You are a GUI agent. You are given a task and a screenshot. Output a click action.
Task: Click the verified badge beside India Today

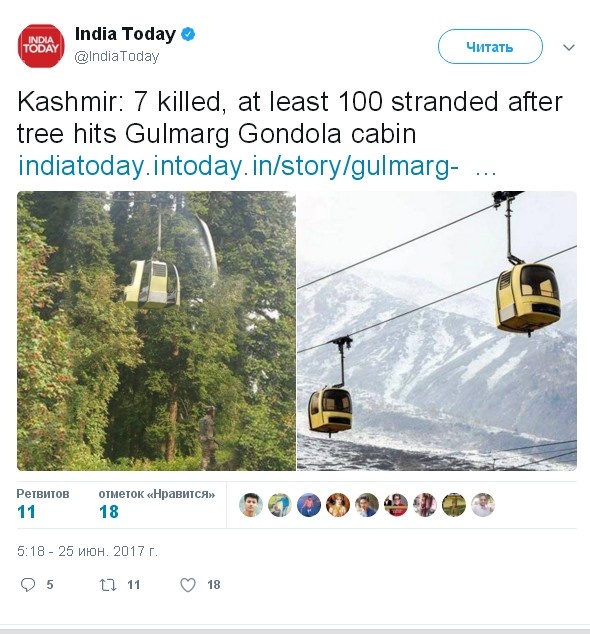tap(188, 34)
